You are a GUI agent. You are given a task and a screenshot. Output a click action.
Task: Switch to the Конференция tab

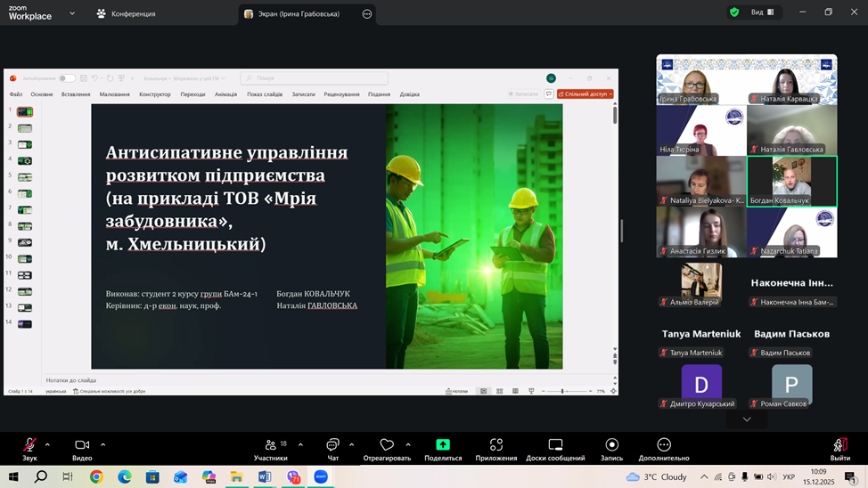click(127, 14)
